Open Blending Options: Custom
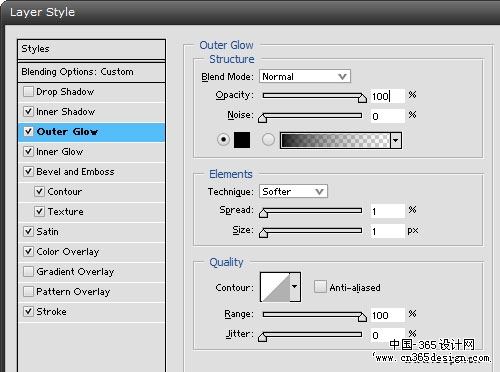Image resolution: width=500 pixels, height=372 pixels. click(x=91, y=72)
